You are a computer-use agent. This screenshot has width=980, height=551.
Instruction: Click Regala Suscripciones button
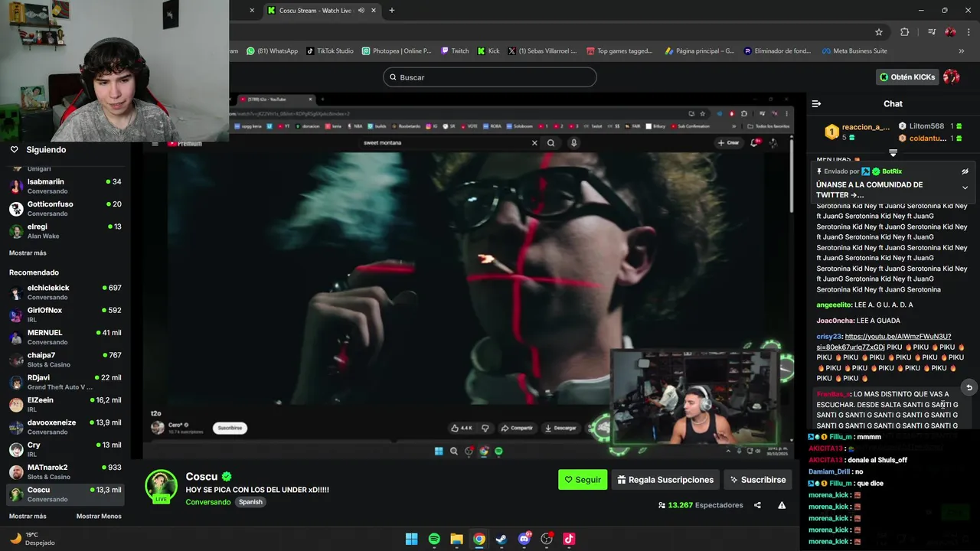pyautogui.click(x=665, y=480)
